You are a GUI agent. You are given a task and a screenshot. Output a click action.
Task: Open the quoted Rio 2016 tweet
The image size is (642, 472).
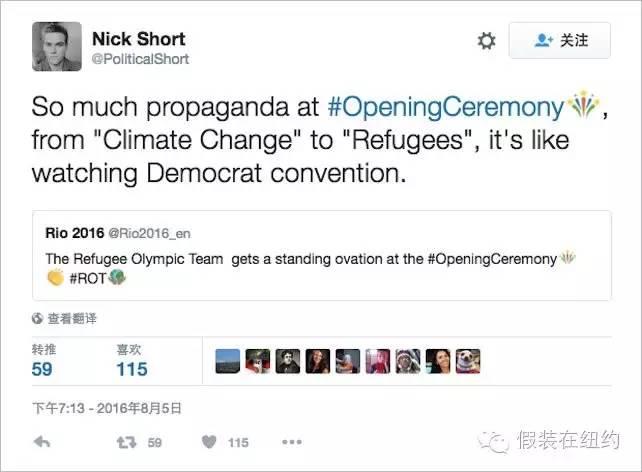(x=322, y=255)
